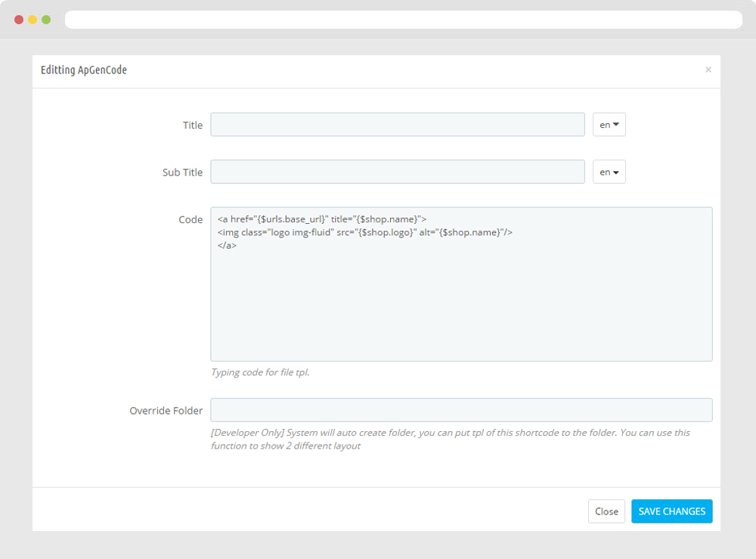This screenshot has height=559, width=756.
Task: Click inside the Code textarea
Action: point(461,284)
